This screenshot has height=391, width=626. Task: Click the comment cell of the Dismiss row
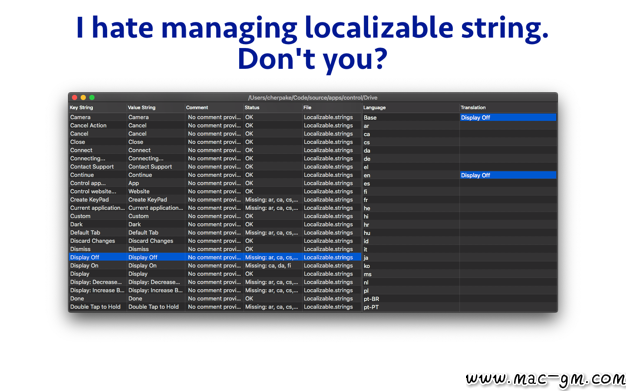(214, 249)
